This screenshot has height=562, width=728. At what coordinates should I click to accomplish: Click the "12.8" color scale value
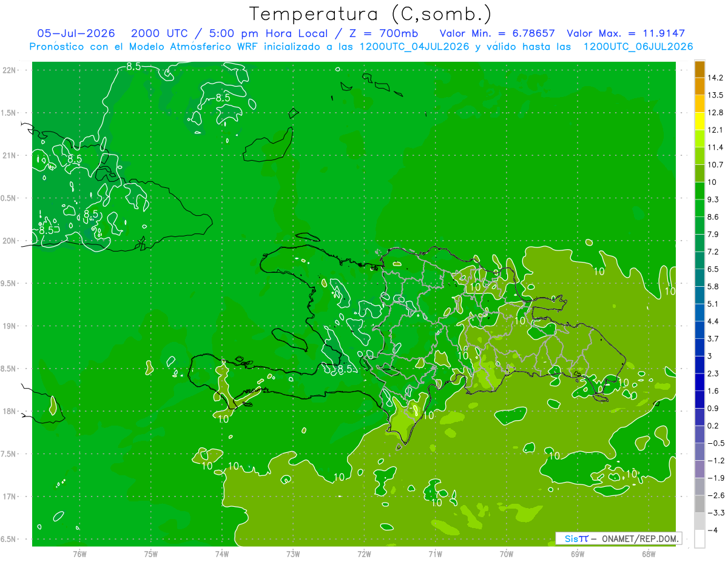pos(715,113)
